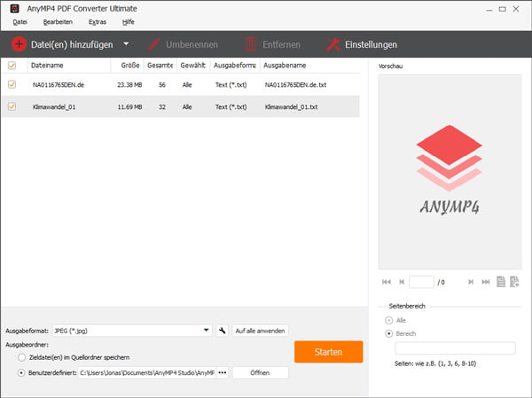Click the Starten button

(x=328, y=352)
